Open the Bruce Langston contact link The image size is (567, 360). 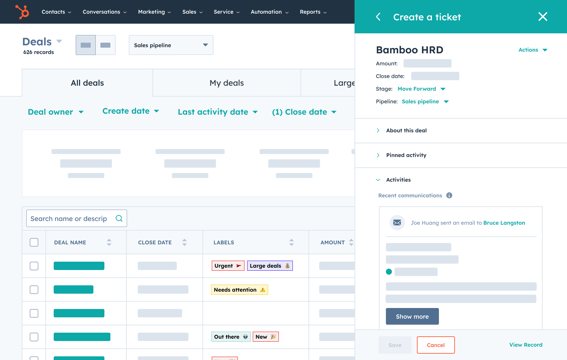point(504,223)
